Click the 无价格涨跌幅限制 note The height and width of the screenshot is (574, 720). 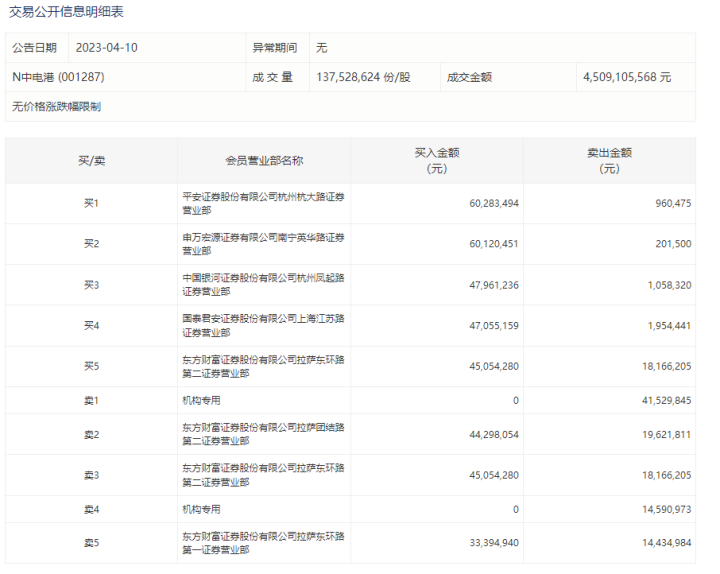56,106
